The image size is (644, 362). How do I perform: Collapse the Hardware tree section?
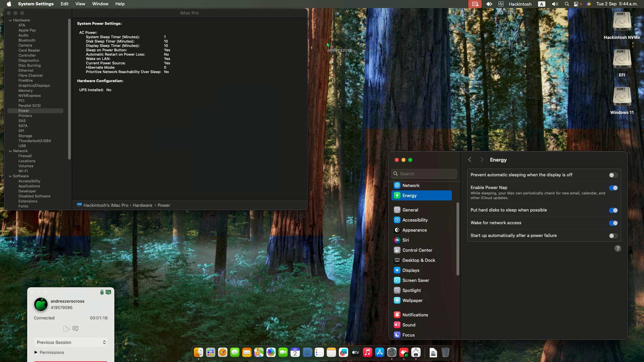pos(10,20)
